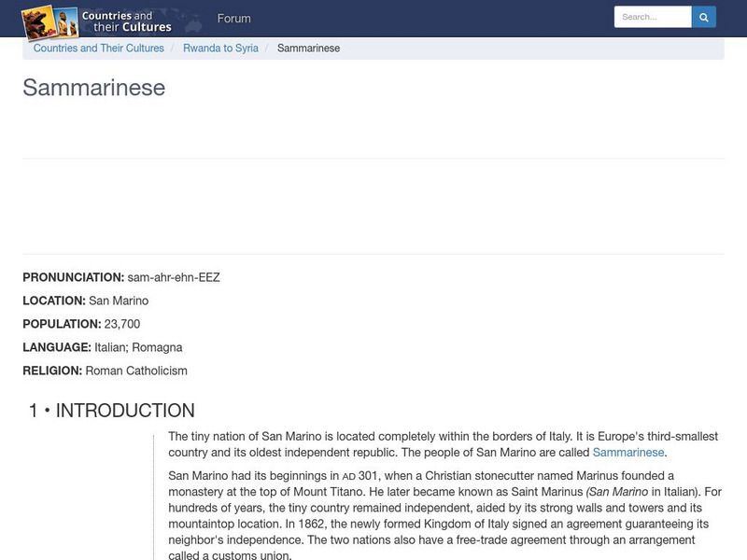
Task: Click the Sammarinese page heading
Action: pyautogui.click(x=94, y=88)
